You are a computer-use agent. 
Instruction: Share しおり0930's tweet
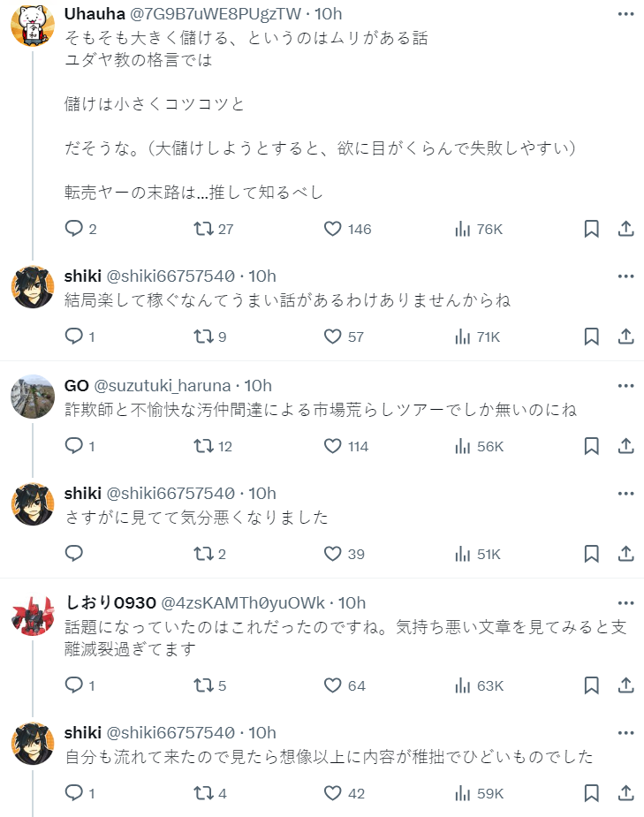[625, 685]
